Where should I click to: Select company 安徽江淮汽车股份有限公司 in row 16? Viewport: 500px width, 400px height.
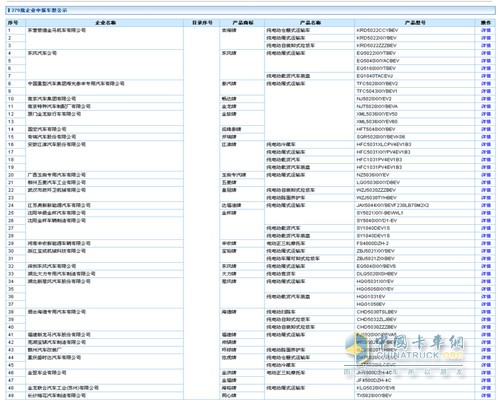57,145
